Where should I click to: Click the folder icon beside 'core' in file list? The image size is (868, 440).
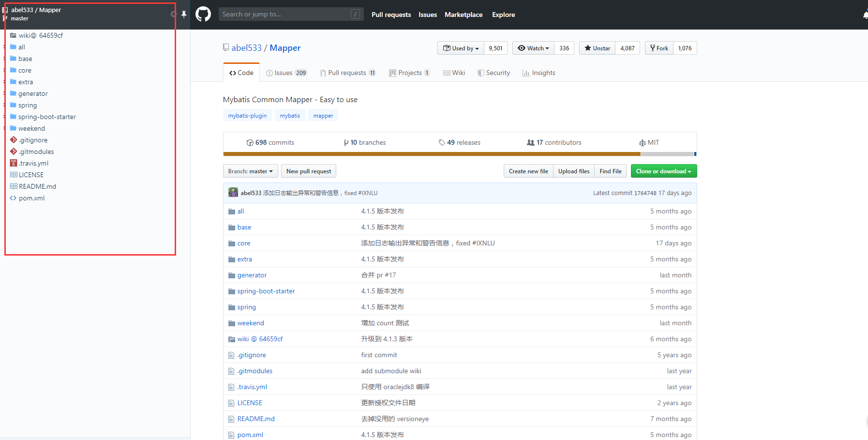[231, 243]
